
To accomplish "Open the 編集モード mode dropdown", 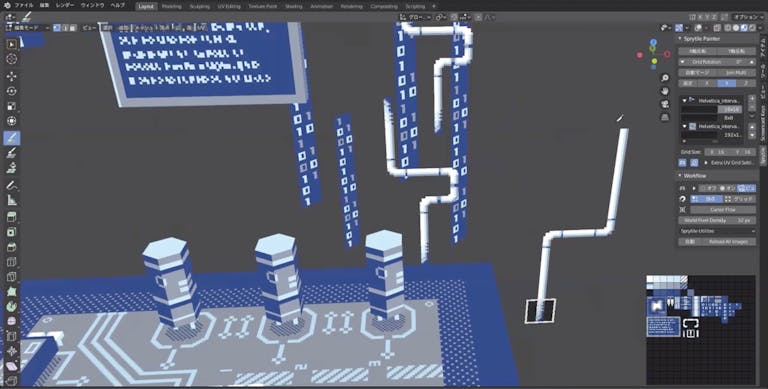I will coord(27,28).
